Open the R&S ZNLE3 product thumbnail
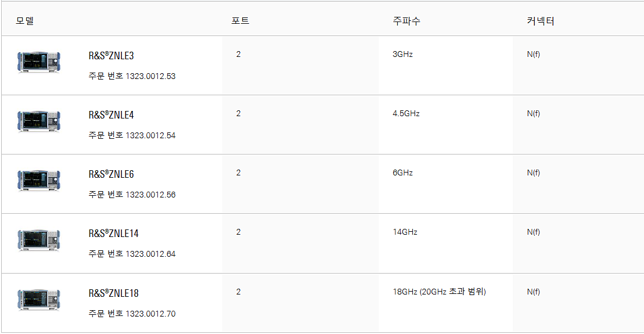 click(x=39, y=62)
